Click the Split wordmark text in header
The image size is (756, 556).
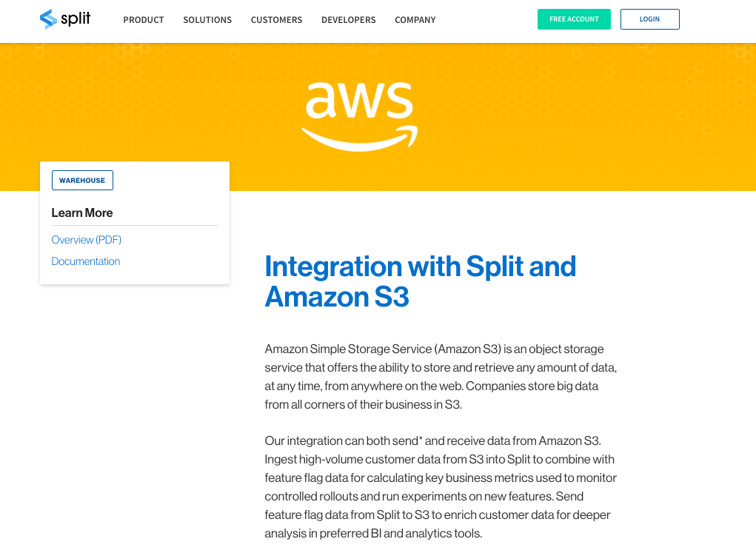coord(76,19)
